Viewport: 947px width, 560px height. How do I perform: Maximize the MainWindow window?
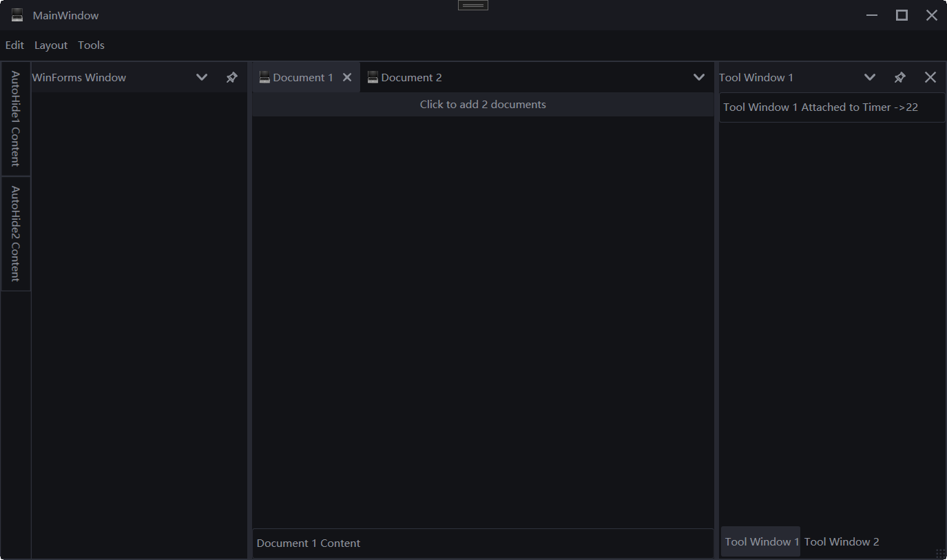tap(902, 15)
